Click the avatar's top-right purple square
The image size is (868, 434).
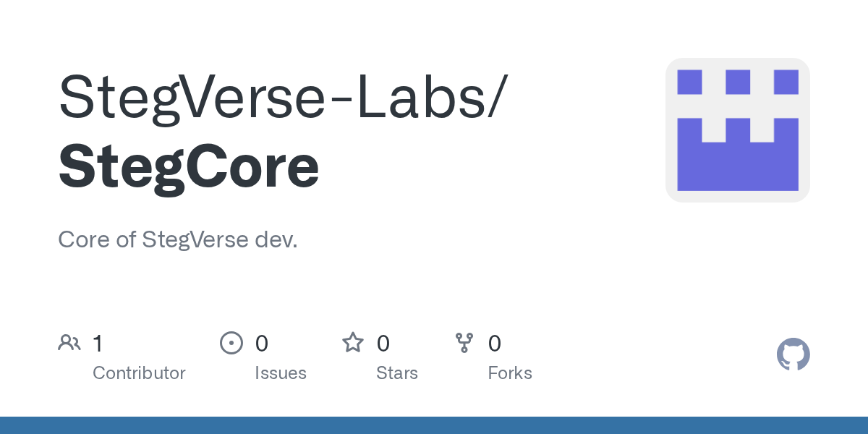786,82
